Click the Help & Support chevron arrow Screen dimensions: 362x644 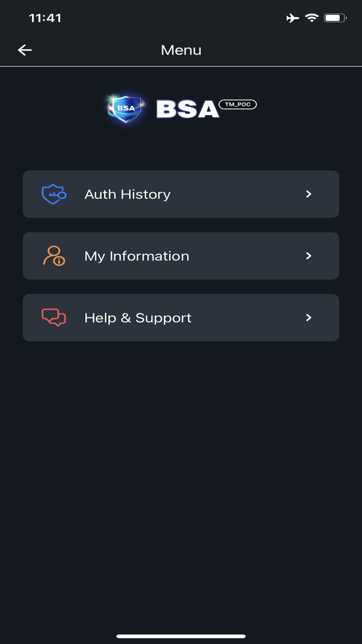click(x=309, y=317)
